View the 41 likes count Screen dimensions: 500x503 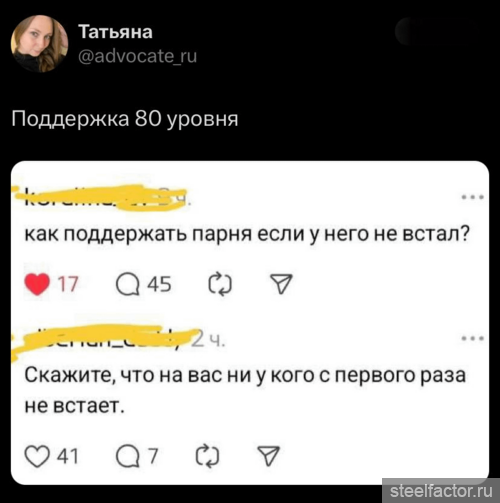click(x=68, y=456)
